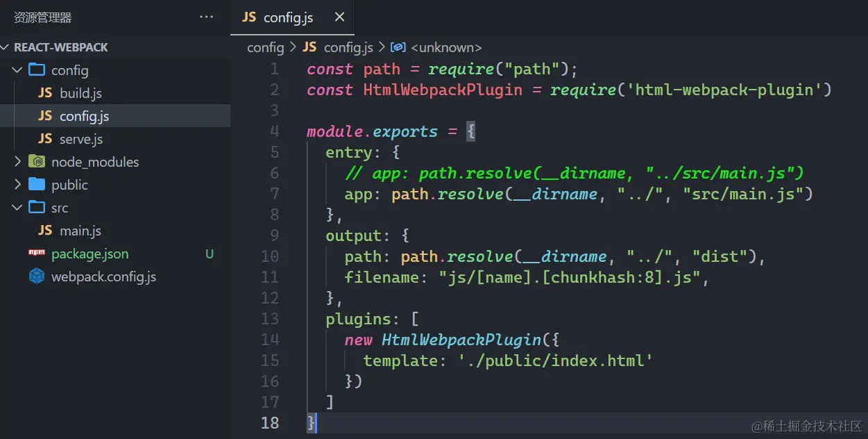
Task: Close the config.js editor tab
Action: point(339,17)
